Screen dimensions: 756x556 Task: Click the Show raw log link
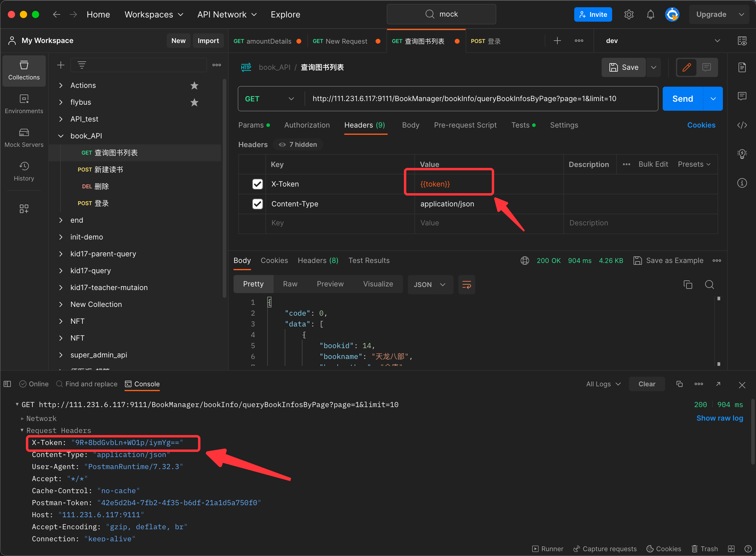(719, 418)
